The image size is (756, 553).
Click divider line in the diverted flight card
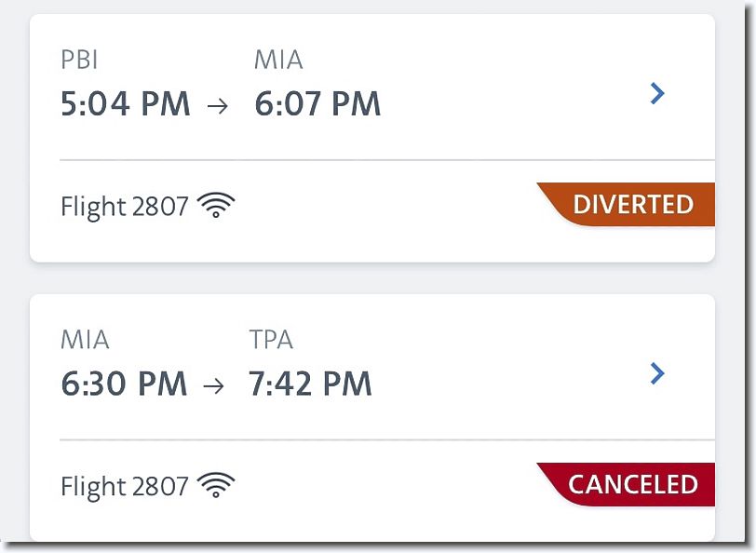pos(387,159)
